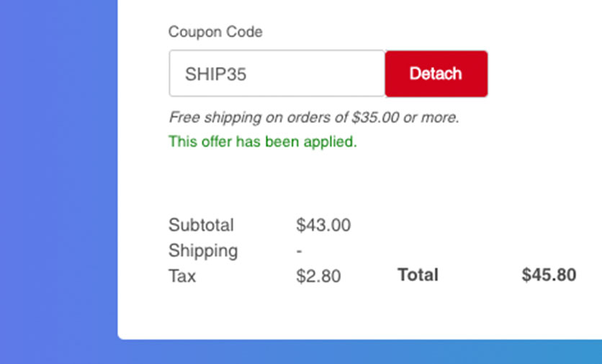Focus the coupon code field containing SHIP35
The image size is (602, 364).
(x=277, y=73)
